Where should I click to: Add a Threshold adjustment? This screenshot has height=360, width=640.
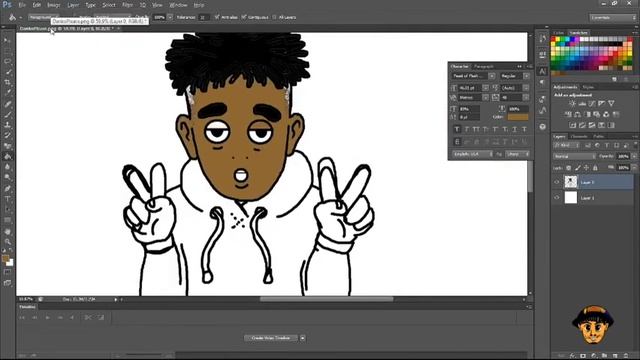pos(592,125)
